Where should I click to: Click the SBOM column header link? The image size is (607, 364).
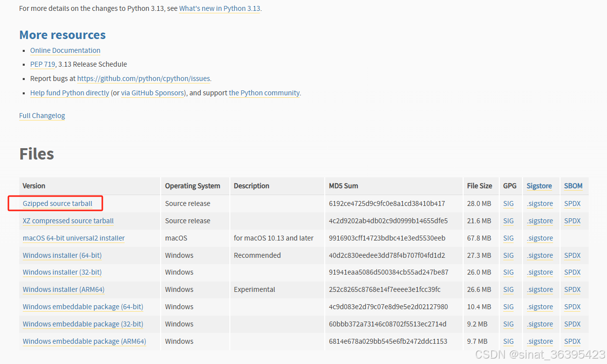pos(573,186)
